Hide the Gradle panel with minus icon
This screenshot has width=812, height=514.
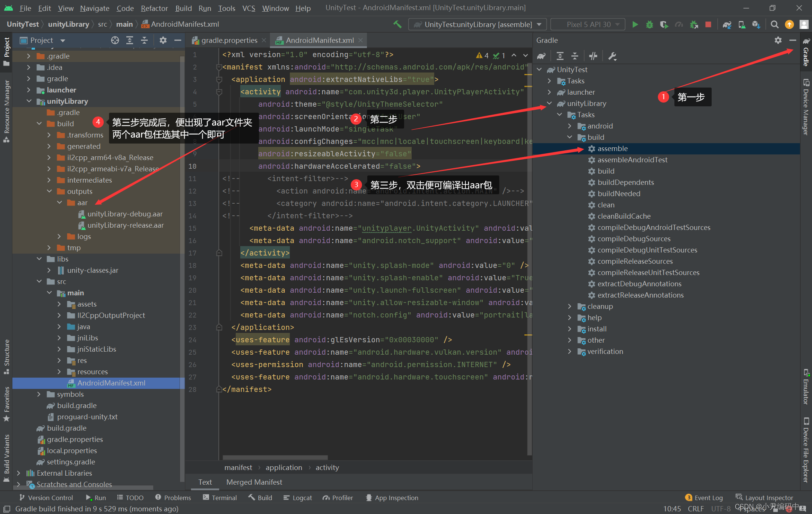point(793,40)
